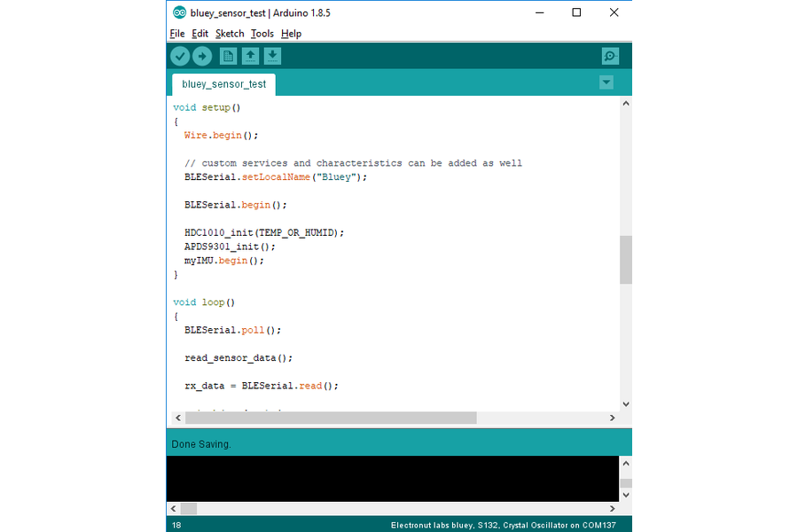Click the editor vertical scrollbar thumb

coord(626,259)
